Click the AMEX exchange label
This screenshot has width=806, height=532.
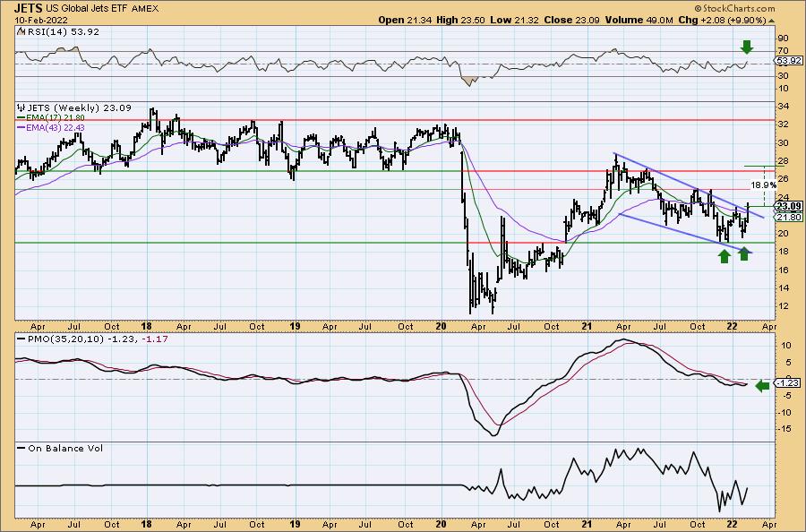145,9
